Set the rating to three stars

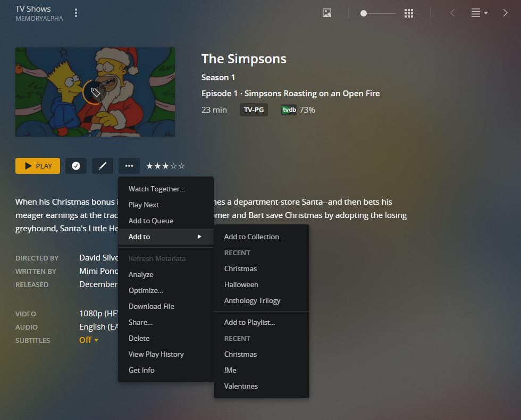(x=165, y=166)
